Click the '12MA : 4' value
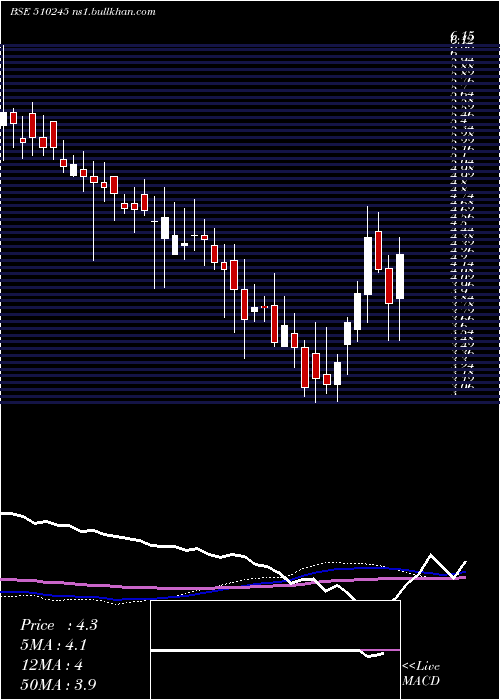Viewport: 500px width, 700px height. coord(51,665)
